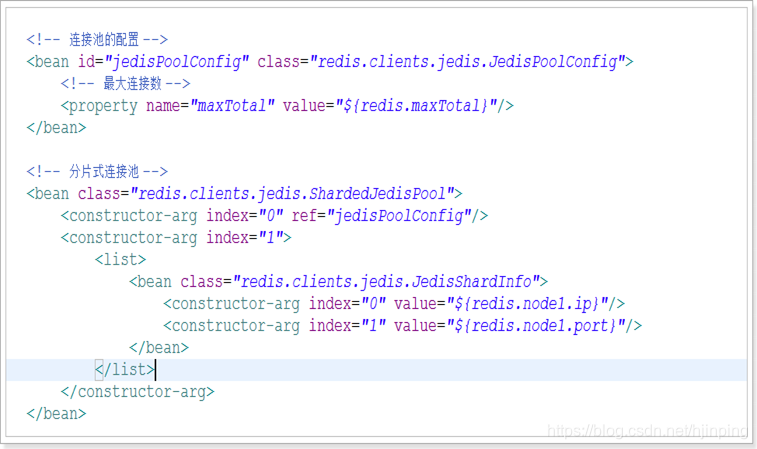Click the value "${redis.node1.ip}"
The height and width of the screenshot is (449, 757).
[x=528, y=304]
